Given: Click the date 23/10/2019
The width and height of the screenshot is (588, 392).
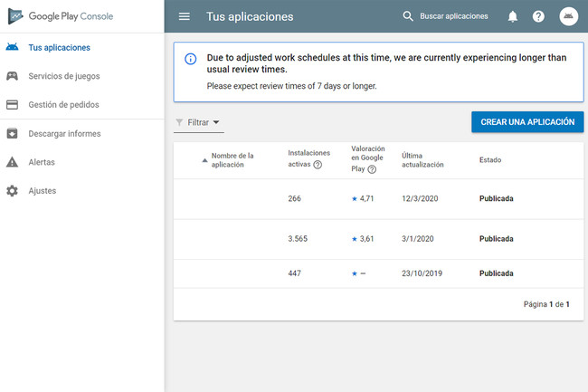Looking at the screenshot, I should [x=422, y=273].
